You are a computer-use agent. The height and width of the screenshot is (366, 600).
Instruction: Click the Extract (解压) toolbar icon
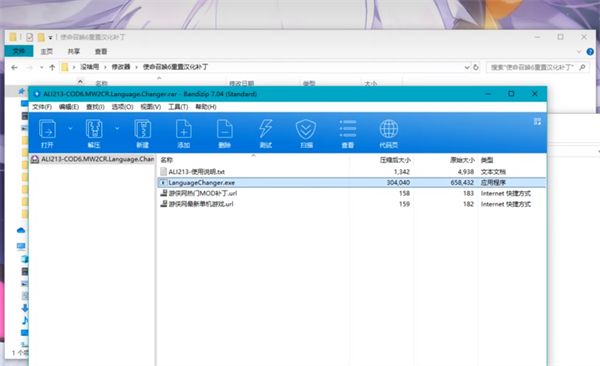point(94,134)
